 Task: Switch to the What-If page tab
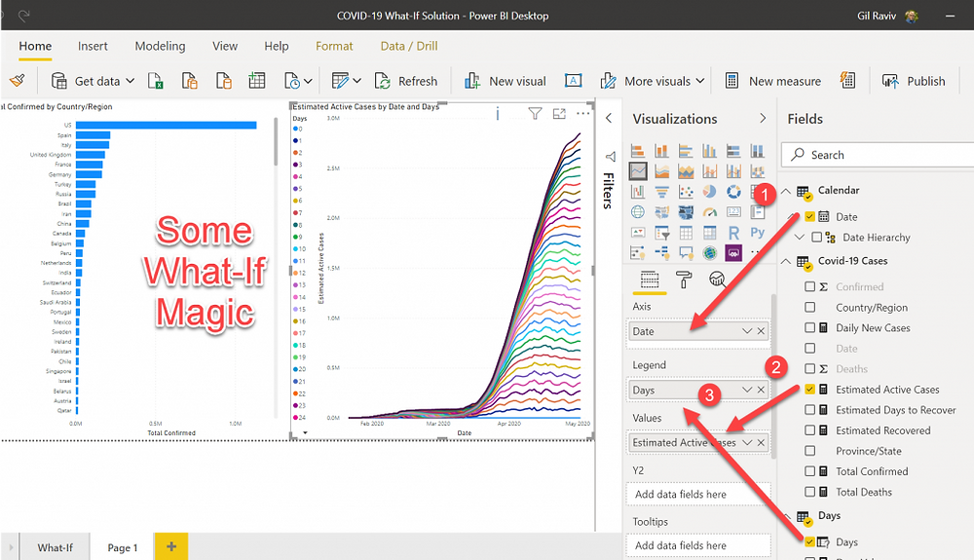tap(55, 547)
